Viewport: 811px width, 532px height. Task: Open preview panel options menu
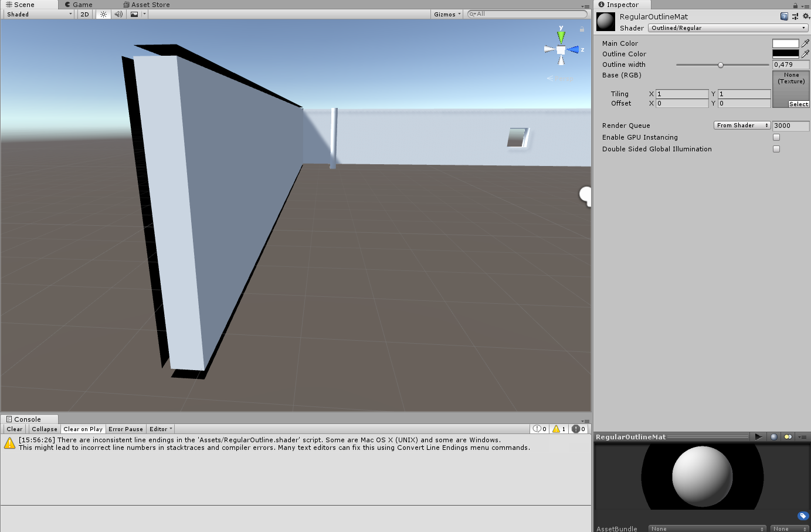click(803, 438)
